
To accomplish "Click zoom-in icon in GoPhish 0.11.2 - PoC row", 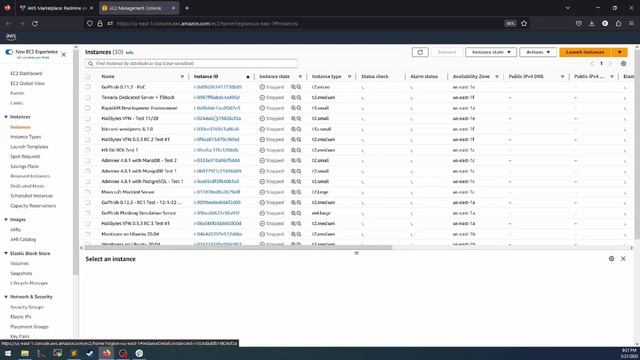I will (x=293, y=87).
